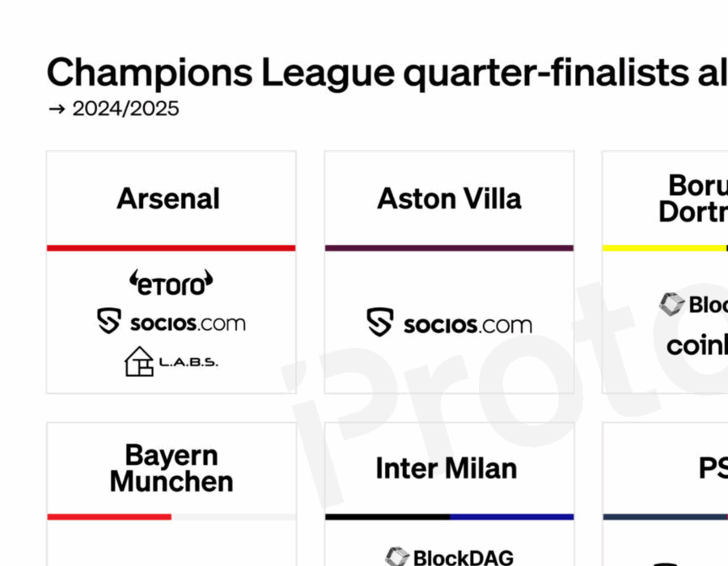This screenshot has height=566, width=728.
Task: Click the eToro logo under Arsenal
Action: click(x=171, y=282)
